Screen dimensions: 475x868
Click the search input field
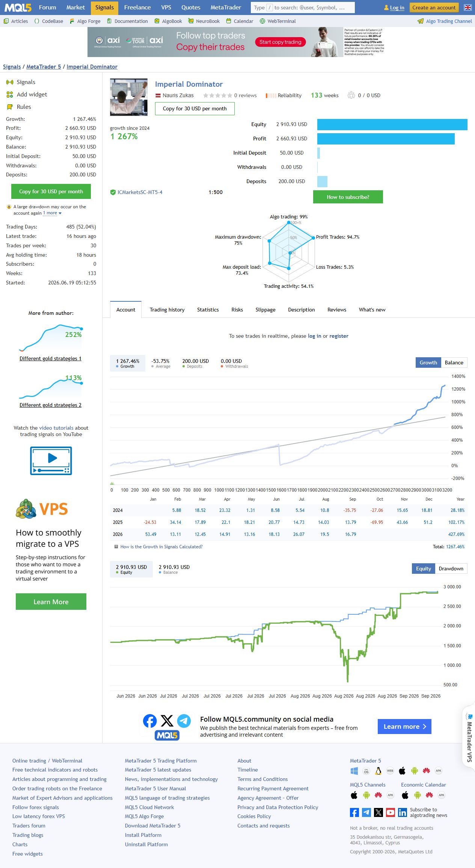point(303,8)
